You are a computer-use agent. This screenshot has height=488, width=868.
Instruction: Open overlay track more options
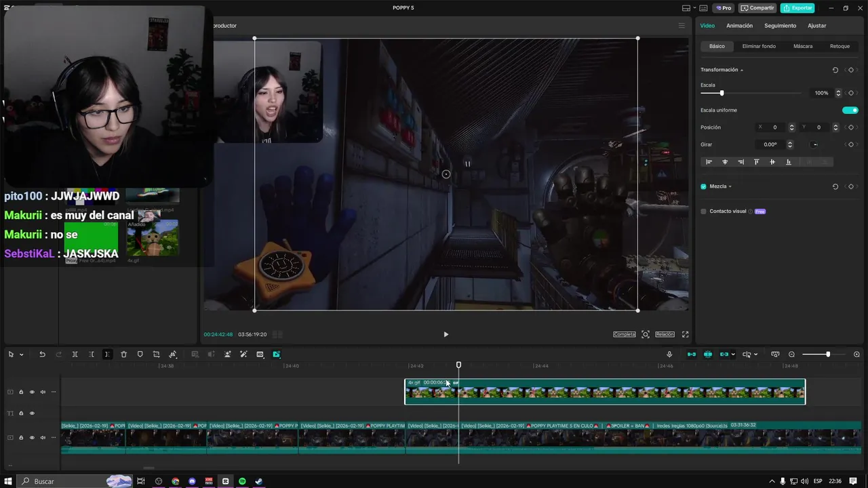click(54, 392)
